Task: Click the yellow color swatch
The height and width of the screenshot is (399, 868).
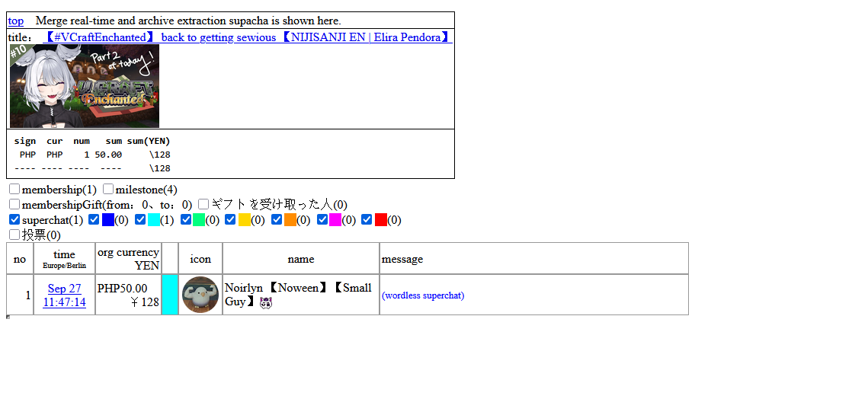Action: [245, 220]
